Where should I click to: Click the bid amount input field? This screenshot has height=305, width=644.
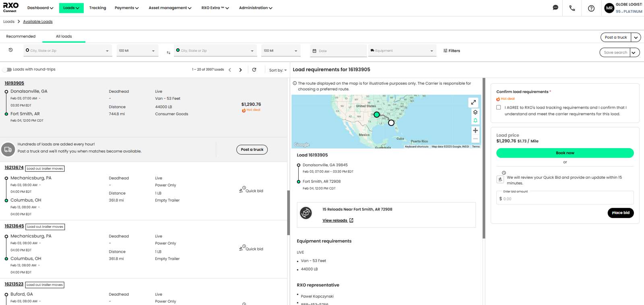coord(566,199)
